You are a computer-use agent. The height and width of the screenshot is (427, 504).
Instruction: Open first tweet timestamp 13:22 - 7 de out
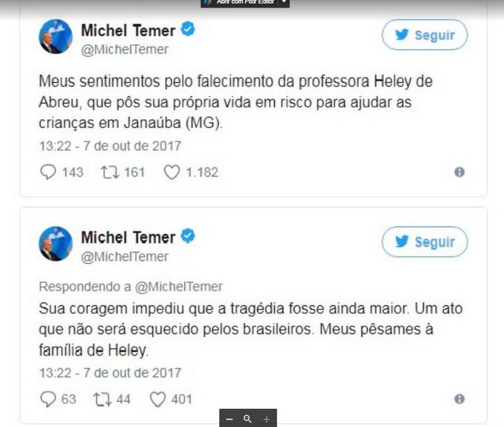[x=110, y=146]
